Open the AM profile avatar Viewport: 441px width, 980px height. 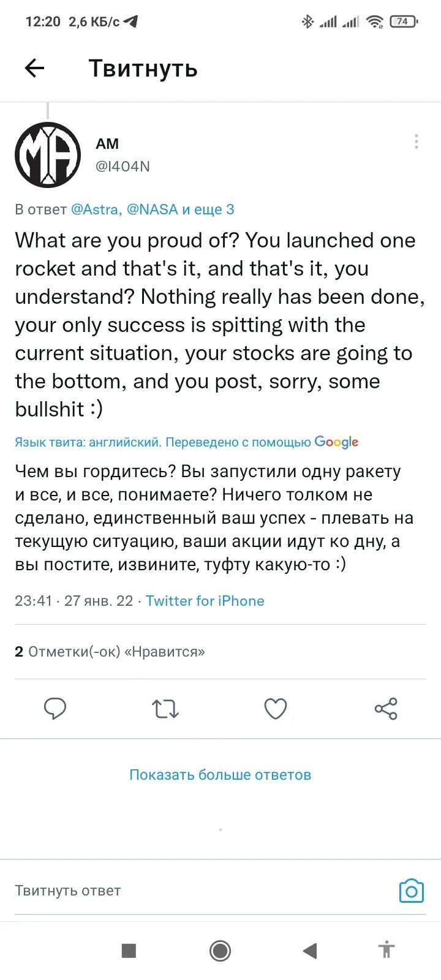point(48,155)
